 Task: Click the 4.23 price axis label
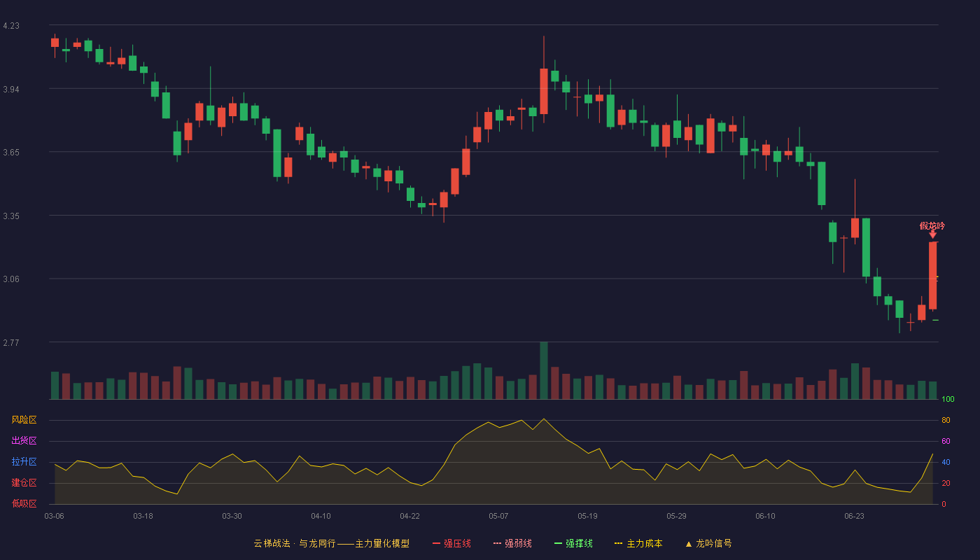pos(11,26)
